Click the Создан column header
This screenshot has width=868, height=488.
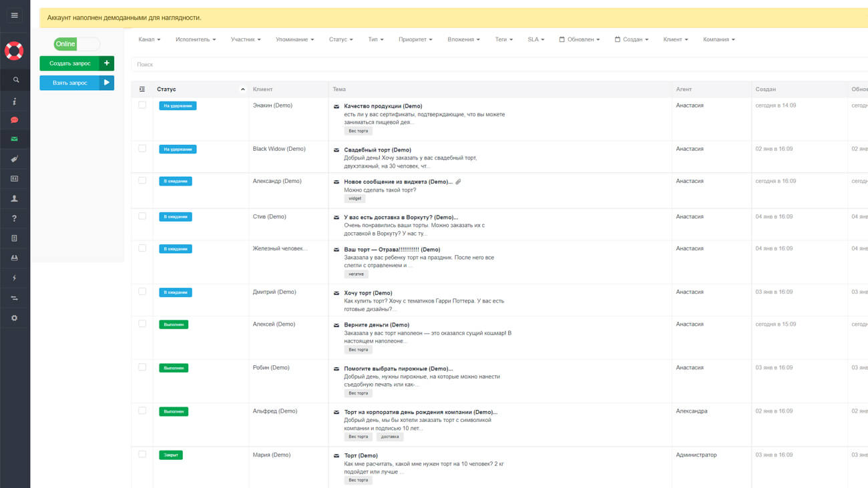765,89
